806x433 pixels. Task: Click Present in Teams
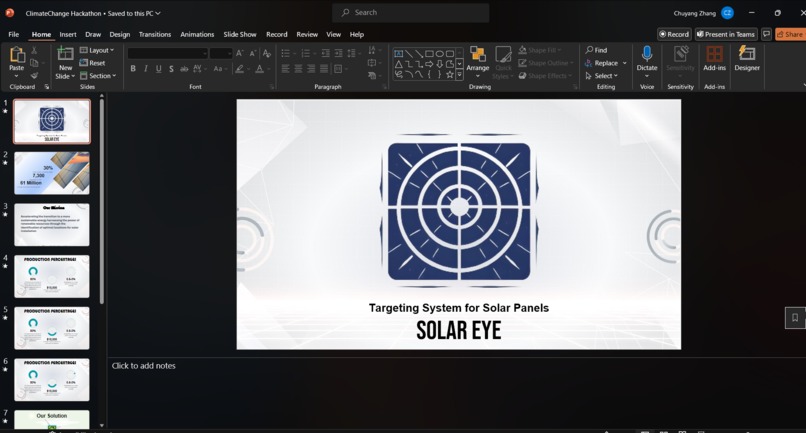pos(726,34)
